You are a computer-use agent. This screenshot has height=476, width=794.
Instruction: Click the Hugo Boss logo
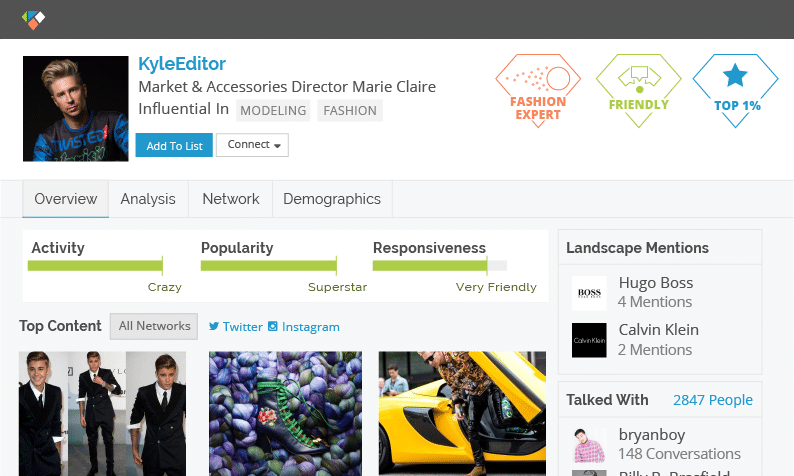(589, 293)
